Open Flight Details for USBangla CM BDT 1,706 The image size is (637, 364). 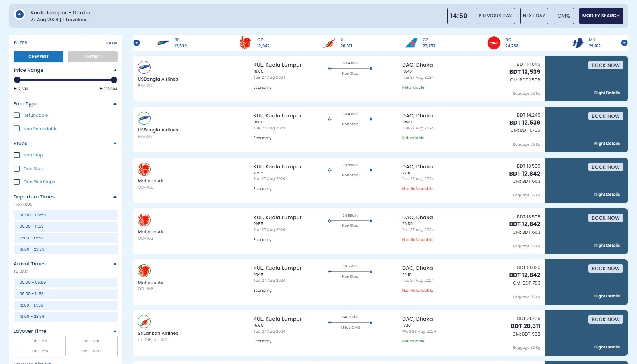[607, 144]
